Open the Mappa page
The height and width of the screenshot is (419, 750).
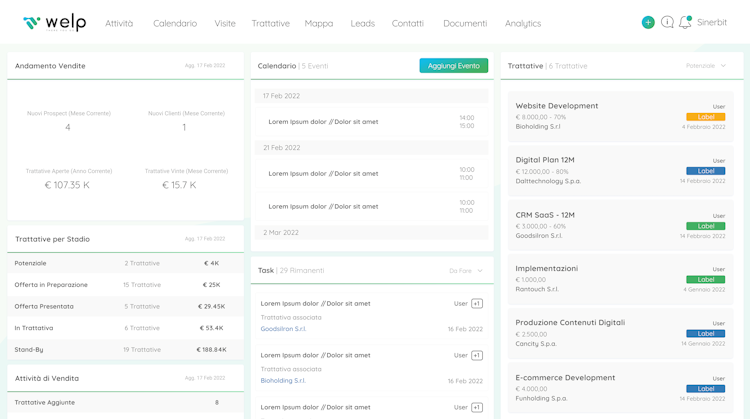(x=319, y=23)
